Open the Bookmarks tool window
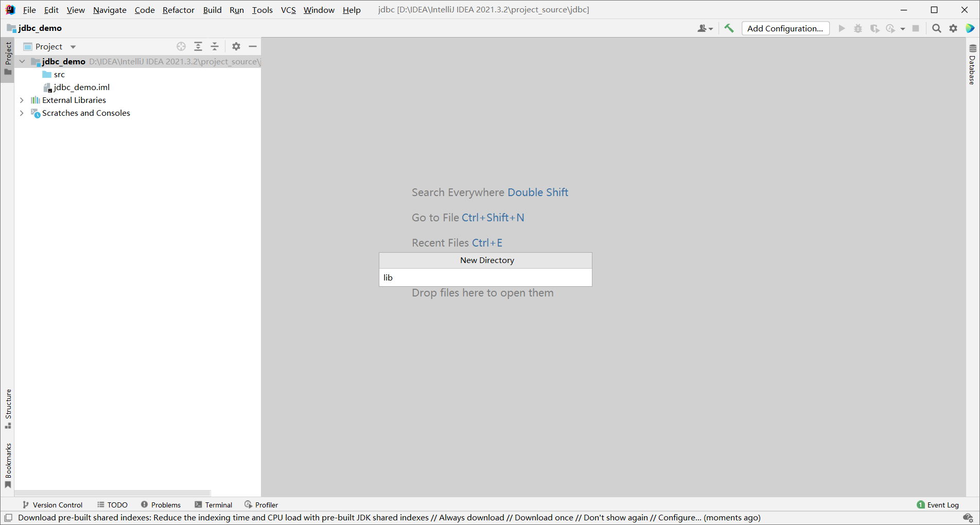This screenshot has width=980, height=525. 8,465
